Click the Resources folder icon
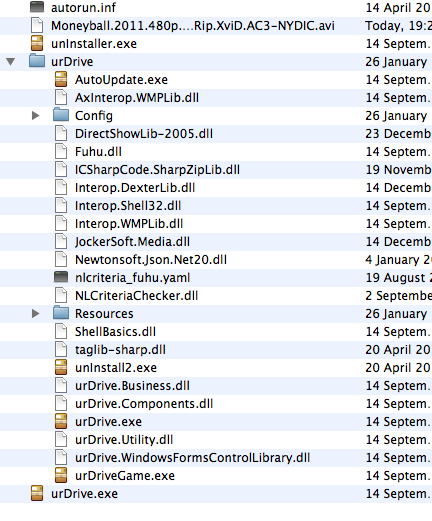 pyautogui.click(x=61, y=313)
